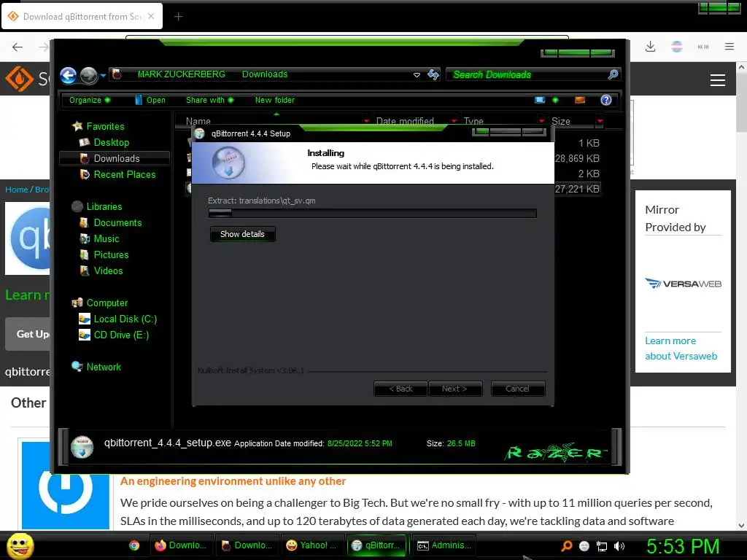This screenshot has width=747, height=560.
Task: Launch Chrome from the taskbar
Action: coord(134,545)
